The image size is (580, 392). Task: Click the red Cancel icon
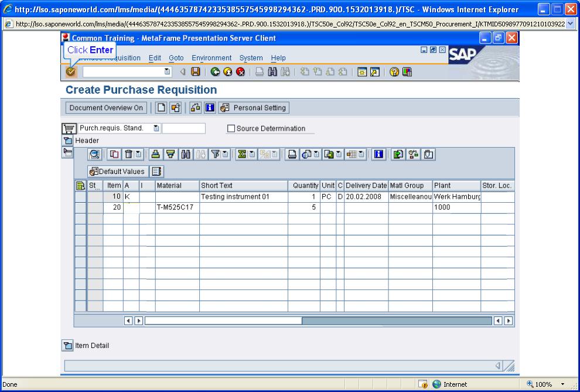pos(240,71)
